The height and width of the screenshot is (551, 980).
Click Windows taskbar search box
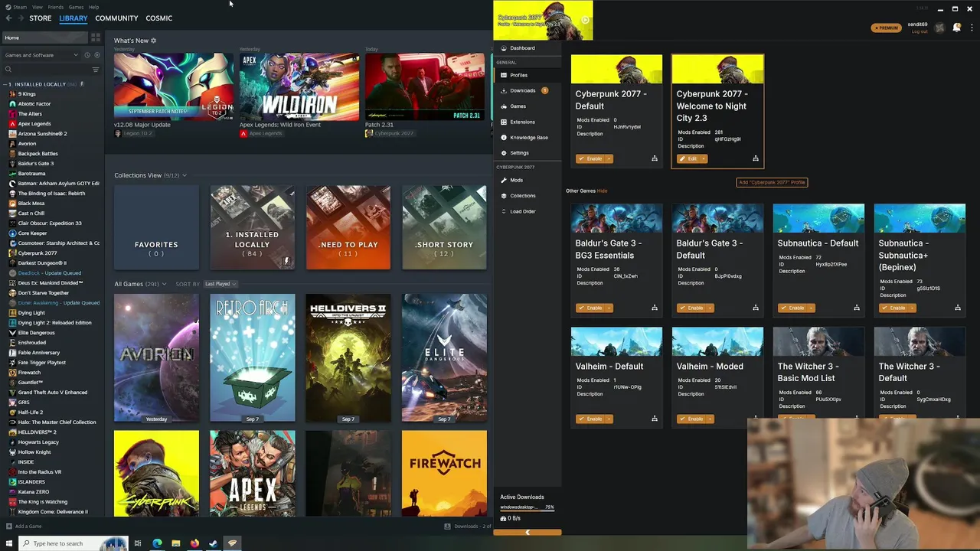73,543
